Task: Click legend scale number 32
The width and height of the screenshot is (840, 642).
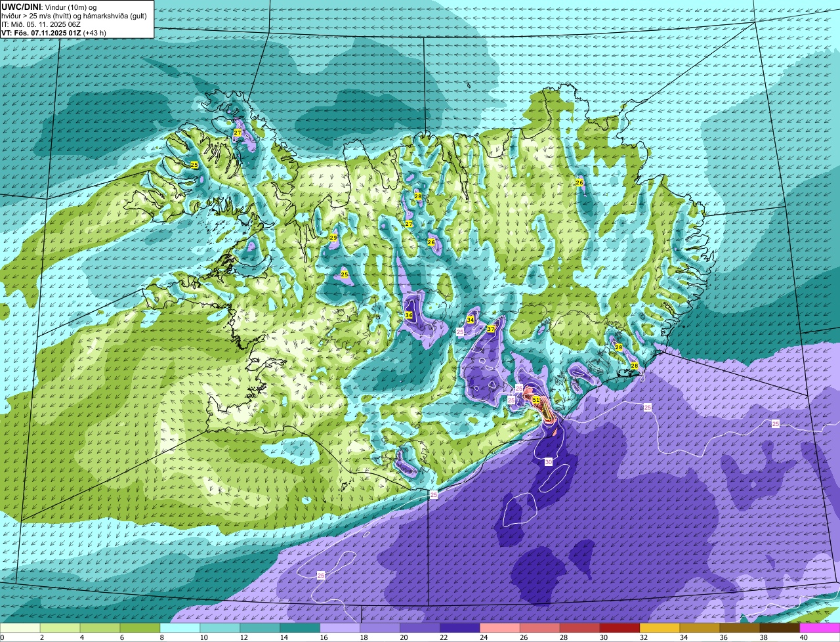Action: coord(644,637)
